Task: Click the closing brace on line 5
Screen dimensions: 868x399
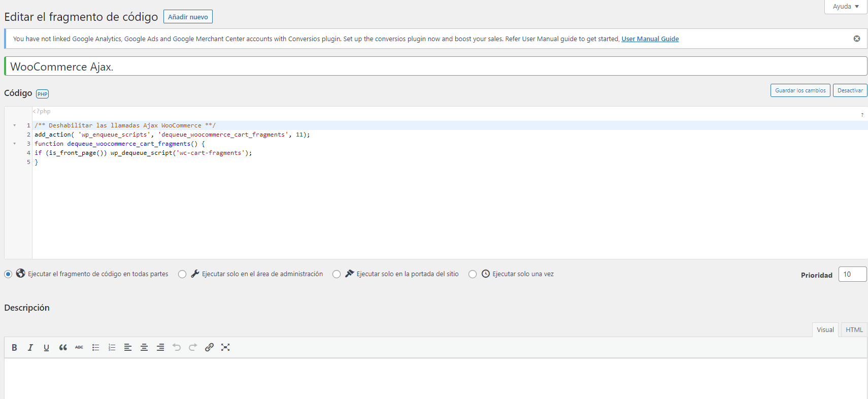Action: tap(37, 162)
